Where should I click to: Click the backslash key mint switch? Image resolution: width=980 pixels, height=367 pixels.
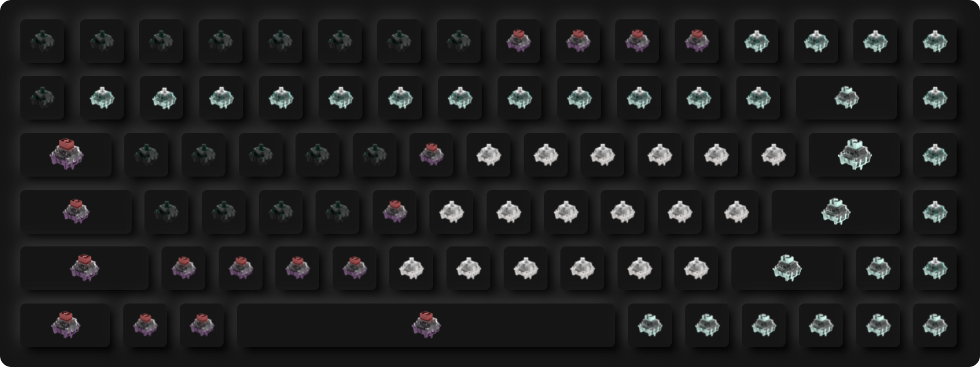(x=854, y=155)
